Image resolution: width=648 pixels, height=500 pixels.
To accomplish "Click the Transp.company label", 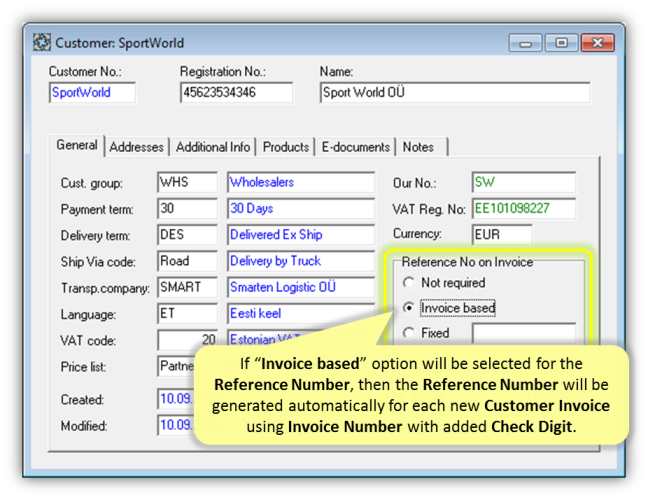I will 105,288.
